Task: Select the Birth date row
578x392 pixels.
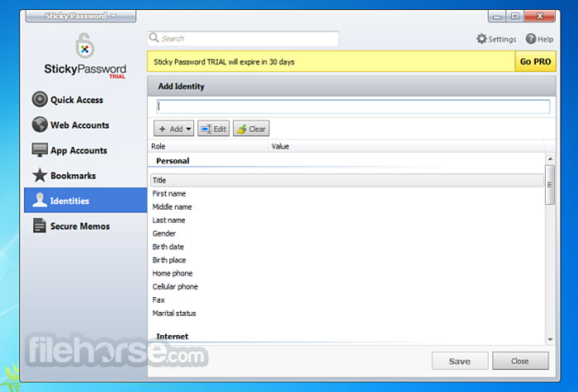Action: click(347, 247)
